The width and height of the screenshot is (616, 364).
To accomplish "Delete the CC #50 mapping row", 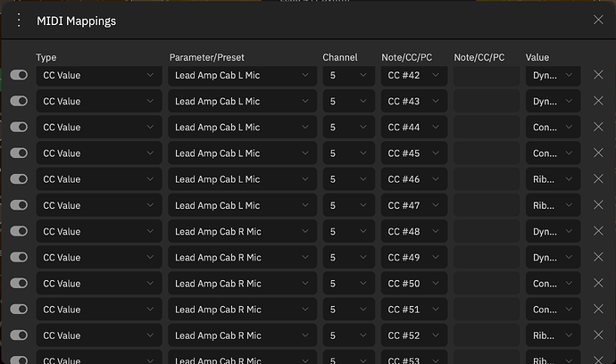I will [598, 283].
